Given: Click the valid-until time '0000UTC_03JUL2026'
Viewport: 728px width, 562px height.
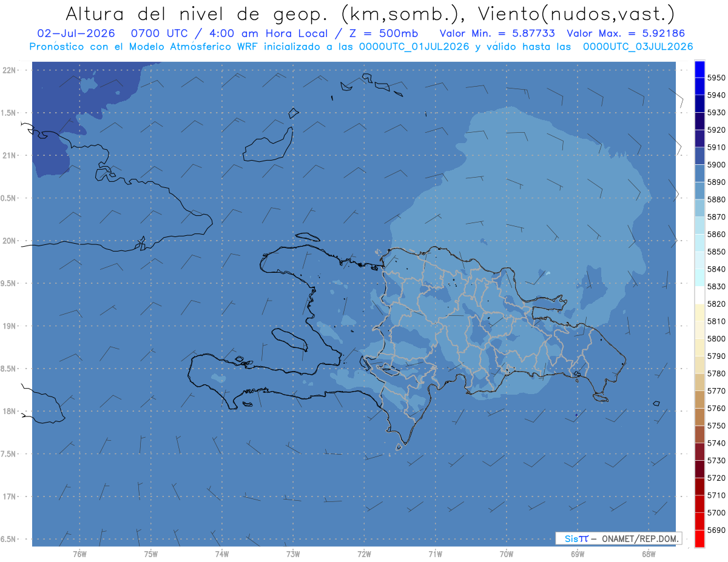Looking at the screenshot, I should 638,47.
